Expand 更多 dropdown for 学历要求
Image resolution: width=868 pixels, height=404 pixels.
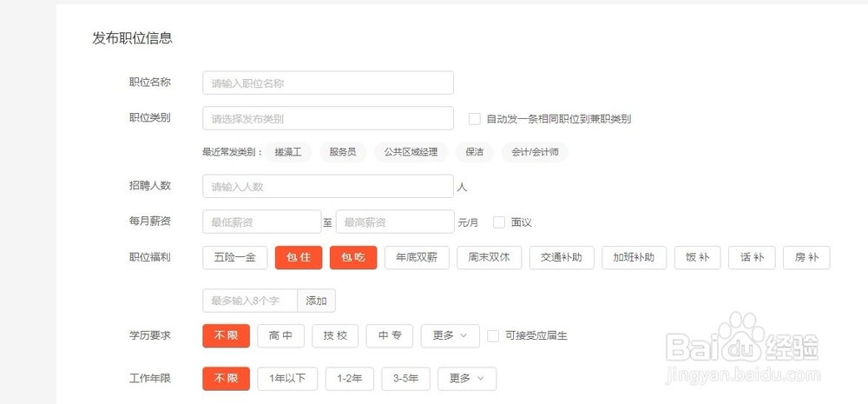[450, 336]
